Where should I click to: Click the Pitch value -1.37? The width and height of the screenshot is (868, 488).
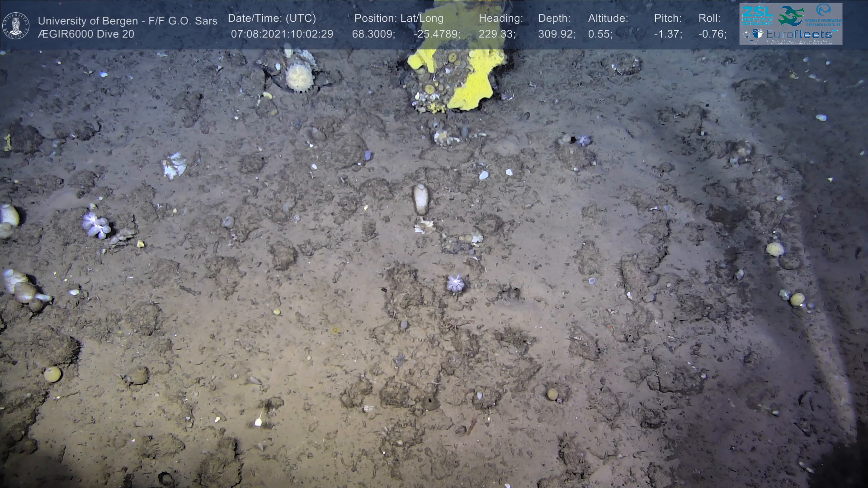[668, 34]
